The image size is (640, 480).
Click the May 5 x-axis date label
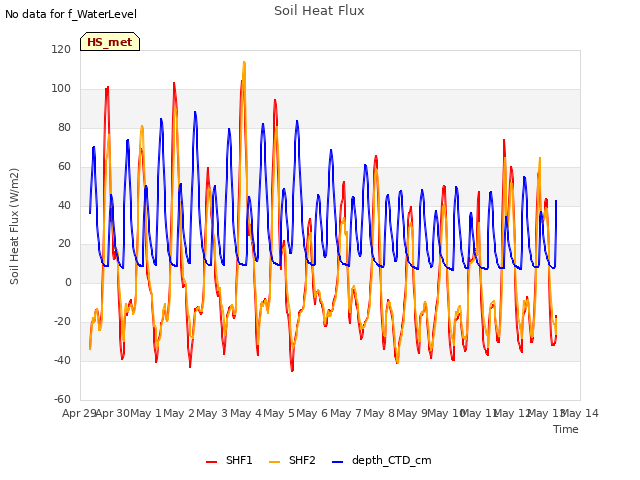pyautogui.click(x=279, y=413)
